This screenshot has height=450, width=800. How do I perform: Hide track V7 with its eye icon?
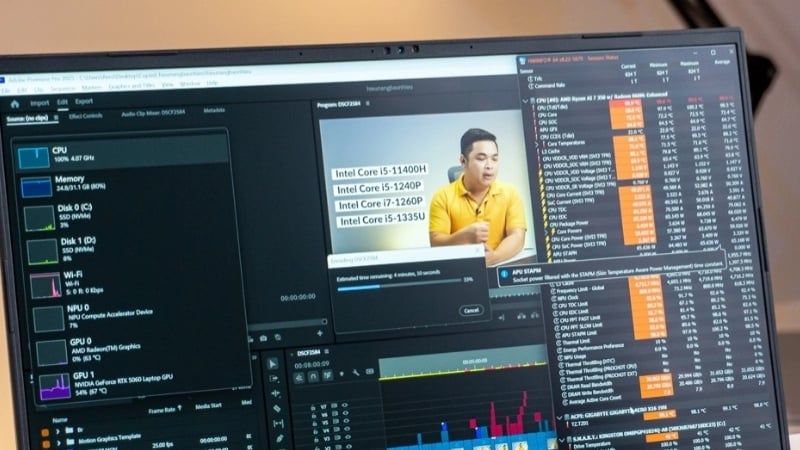pyautogui.click(x=345, y=406)
